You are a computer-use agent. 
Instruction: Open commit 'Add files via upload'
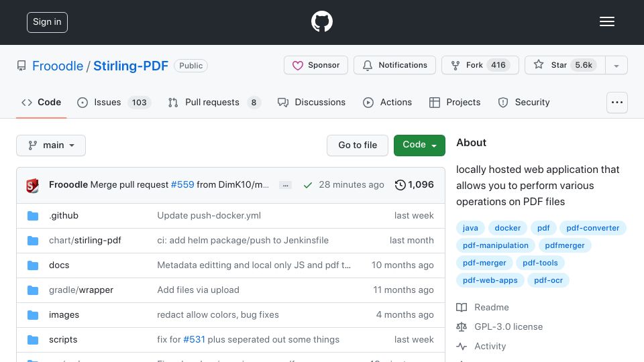click(x=198, y=290)
